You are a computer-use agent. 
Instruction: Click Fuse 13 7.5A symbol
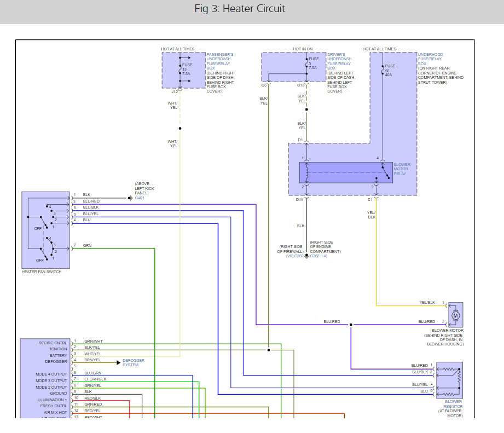[x=180, y=69]
